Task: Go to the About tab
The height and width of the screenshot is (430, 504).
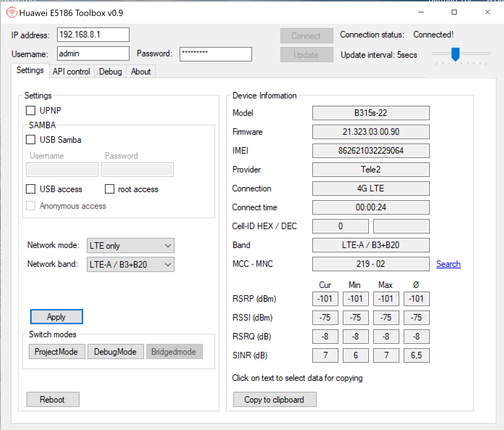Action: pyautogui.click(x=141, y=72)
